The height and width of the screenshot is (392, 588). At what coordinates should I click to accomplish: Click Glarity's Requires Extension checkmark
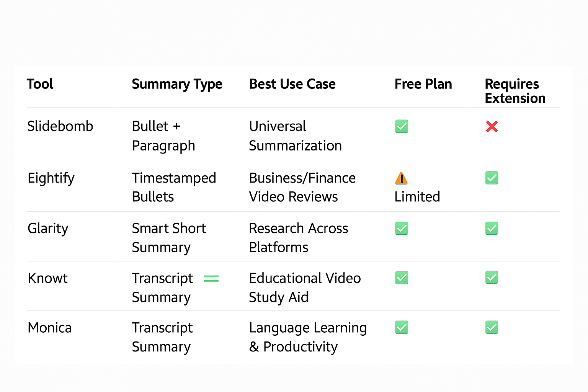[x=492, y=228]
